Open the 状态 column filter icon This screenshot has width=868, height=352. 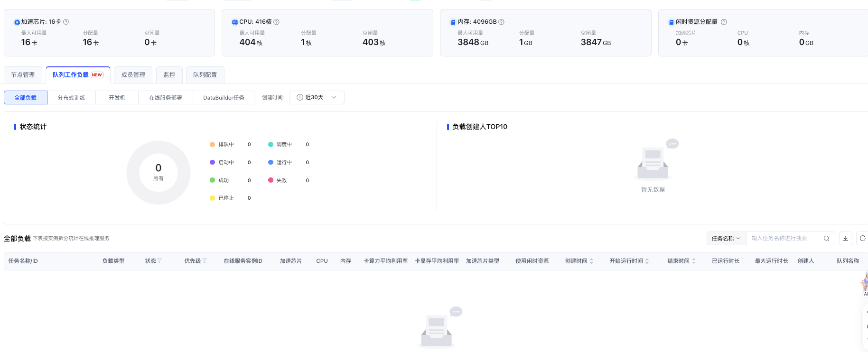[x=159, y=261]
